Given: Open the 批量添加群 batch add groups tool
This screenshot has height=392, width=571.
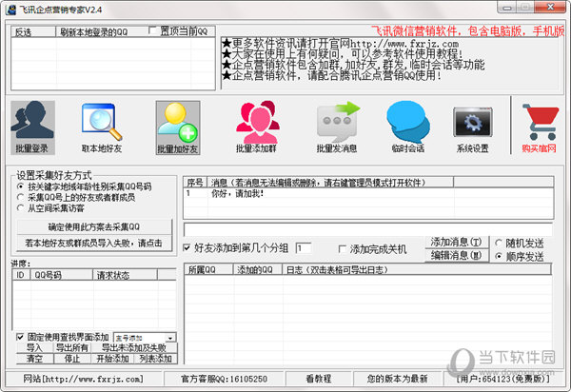Looking at the screenshot, I should click(x=257, y=127).
